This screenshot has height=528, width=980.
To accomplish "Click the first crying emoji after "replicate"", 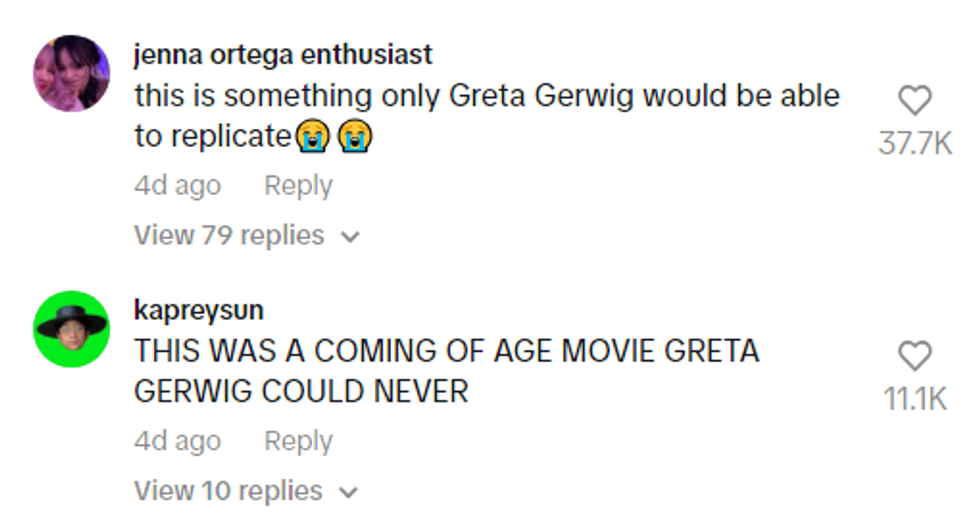I will tap(311, 137).
